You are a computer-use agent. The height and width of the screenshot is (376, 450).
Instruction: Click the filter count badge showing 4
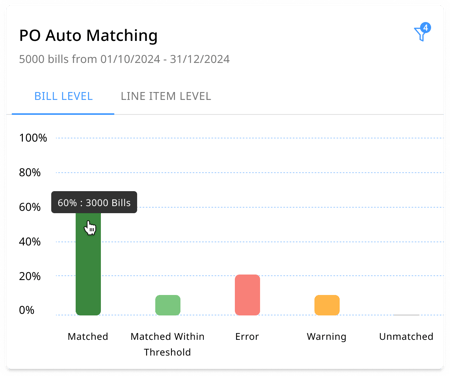click(x=425, y=27)
